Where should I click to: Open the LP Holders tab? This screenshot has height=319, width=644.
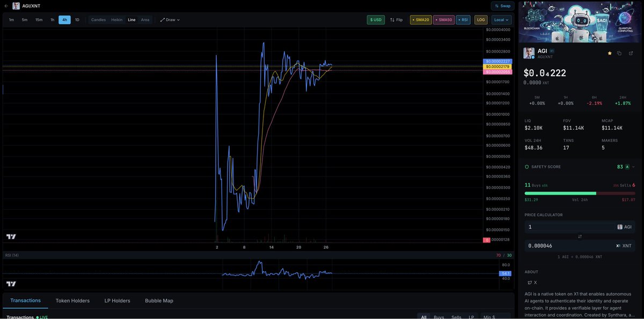pyautogui.click(x=117, y=301)
